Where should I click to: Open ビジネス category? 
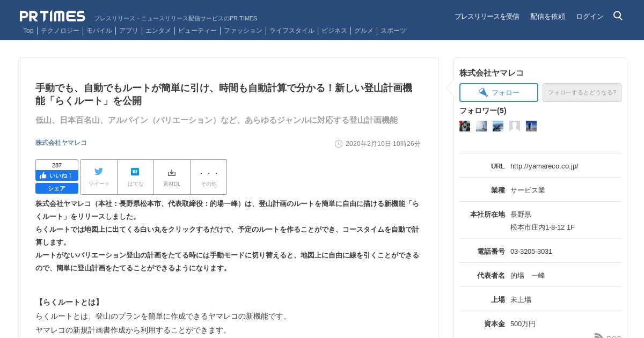(x=334, y=31)
